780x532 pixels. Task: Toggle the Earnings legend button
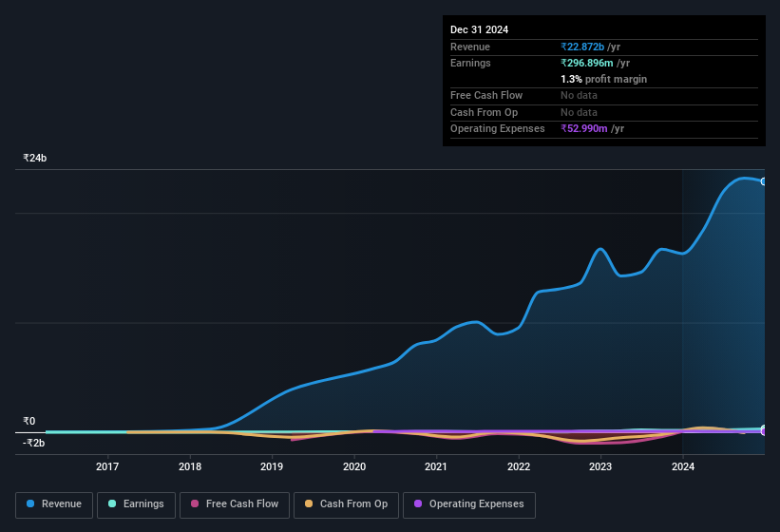[x=136, y=504]
